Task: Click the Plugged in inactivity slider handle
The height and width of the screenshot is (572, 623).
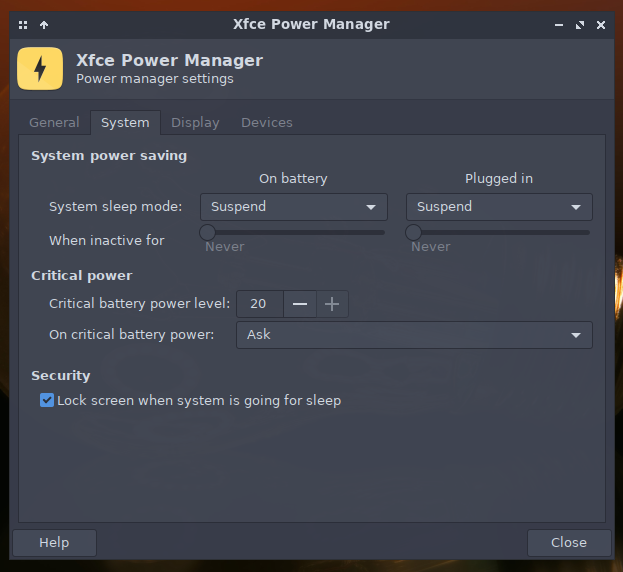Action: pos(413,232)
